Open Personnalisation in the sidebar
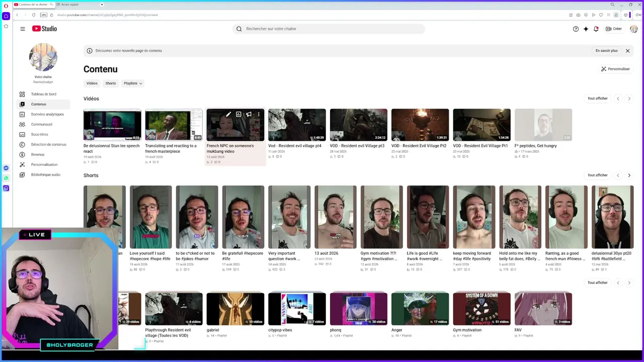 44,164
